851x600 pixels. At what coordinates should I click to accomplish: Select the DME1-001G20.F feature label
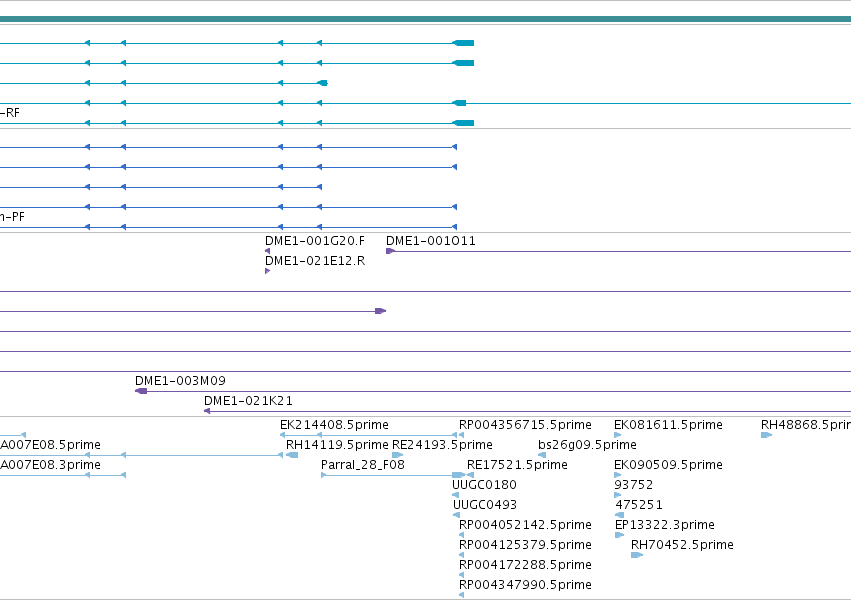coord(315,241)
